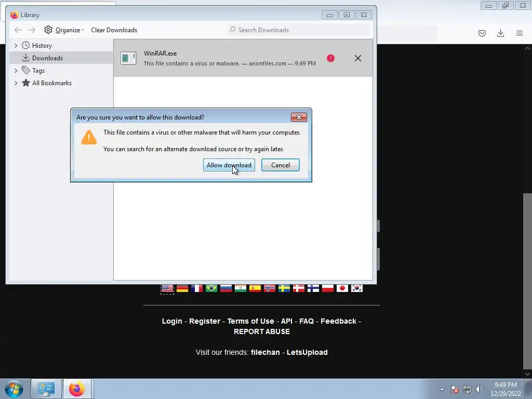Expand the All Bookmarks tree item
This screenshot has height=399, width=532.
pyautogui.click(x=16, y=83)
